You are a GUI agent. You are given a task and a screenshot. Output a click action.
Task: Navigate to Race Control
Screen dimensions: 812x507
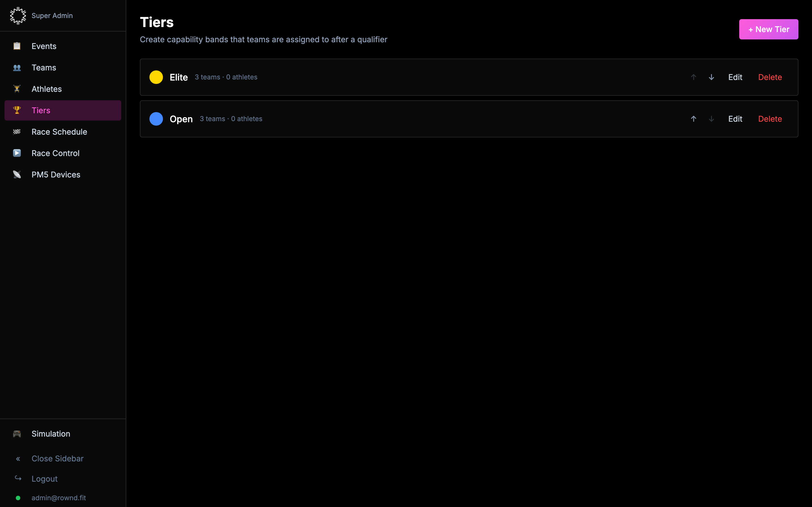coord(55,153)
